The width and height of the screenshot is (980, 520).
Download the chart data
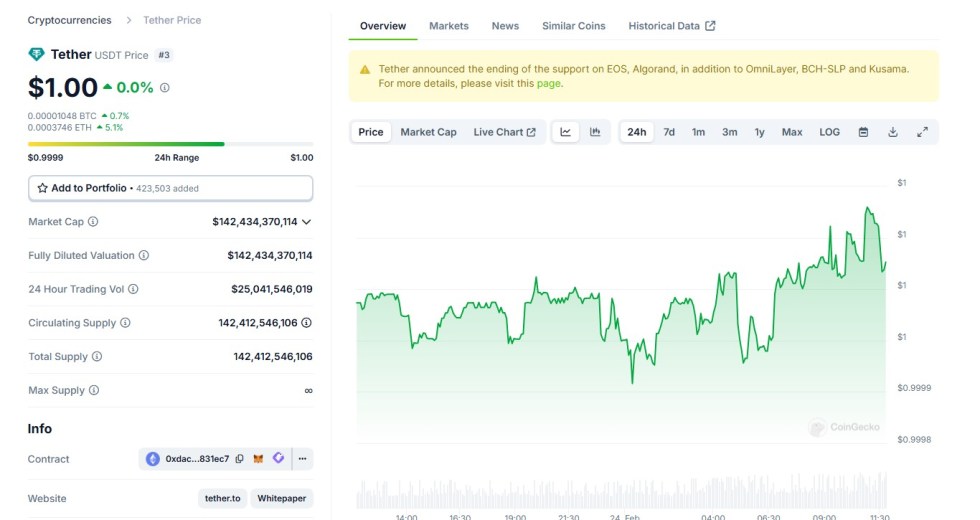893,132
